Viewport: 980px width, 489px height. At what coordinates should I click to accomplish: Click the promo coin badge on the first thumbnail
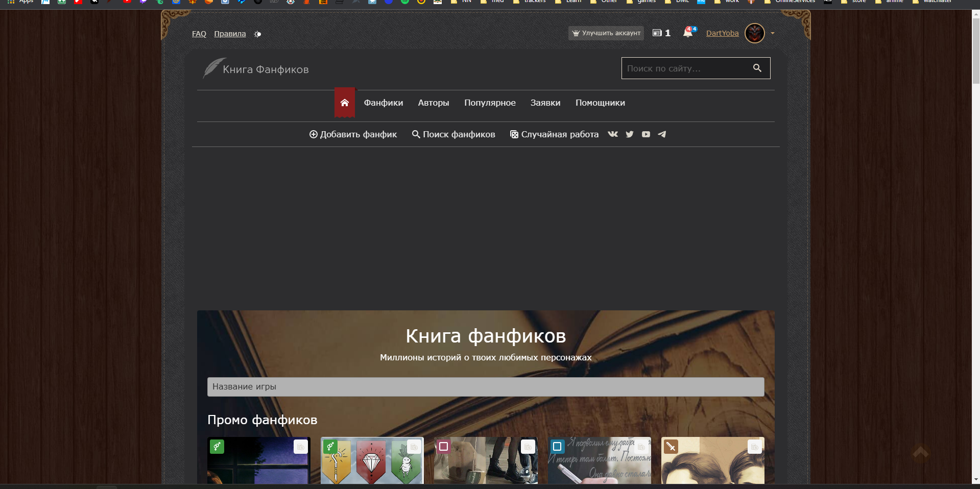click(x=300, y=448)
